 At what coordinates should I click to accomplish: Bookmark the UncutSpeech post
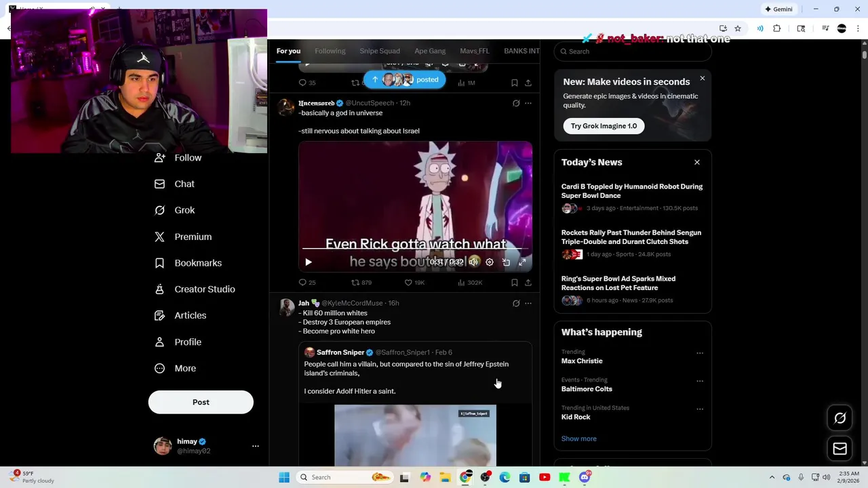(515, 283)
